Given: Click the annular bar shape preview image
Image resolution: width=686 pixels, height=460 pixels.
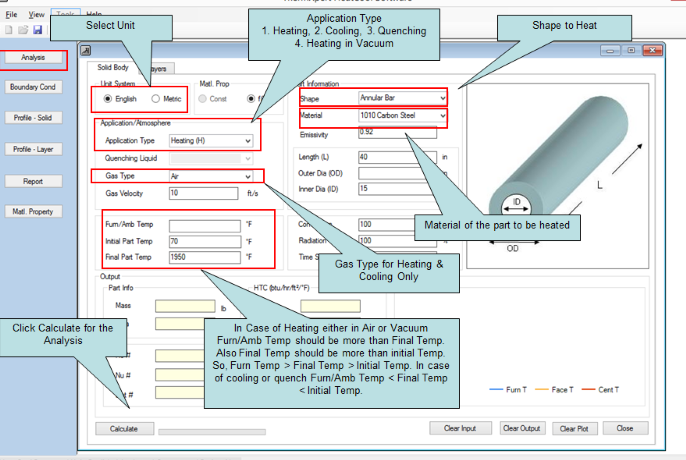Looking at the screenshot, I should [x=557, y=176].
